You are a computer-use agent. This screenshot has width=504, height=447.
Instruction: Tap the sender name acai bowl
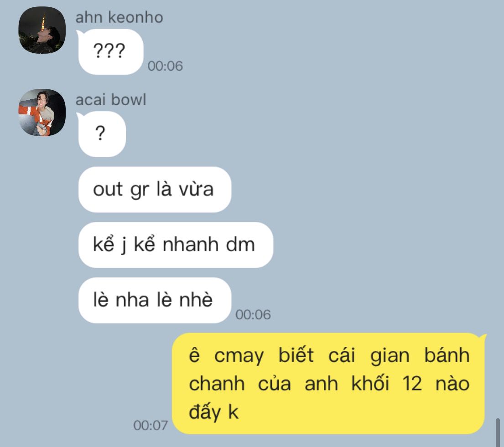point(111,99)
